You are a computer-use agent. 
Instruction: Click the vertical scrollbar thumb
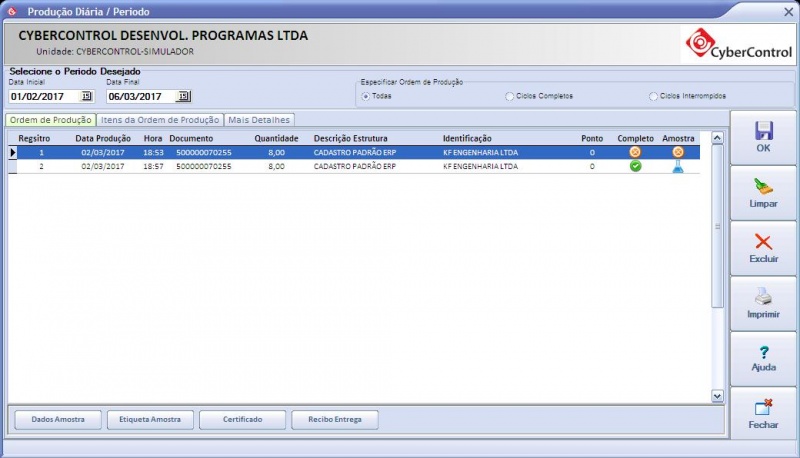coord(717,226)
